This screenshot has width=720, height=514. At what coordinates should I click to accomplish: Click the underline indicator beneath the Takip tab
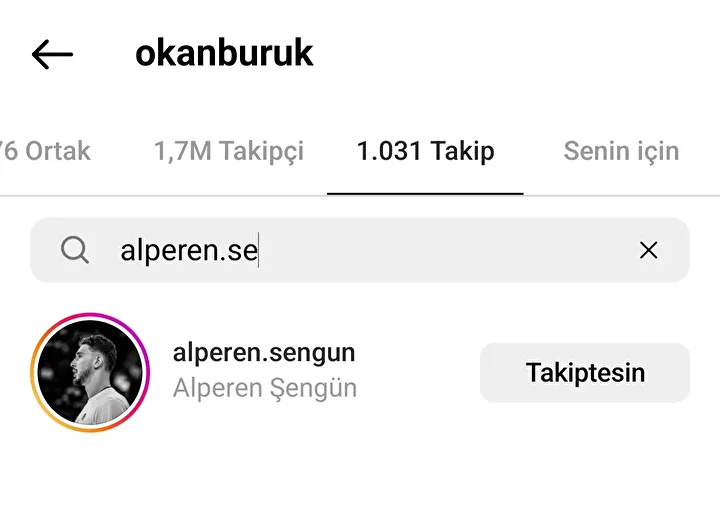425,194
